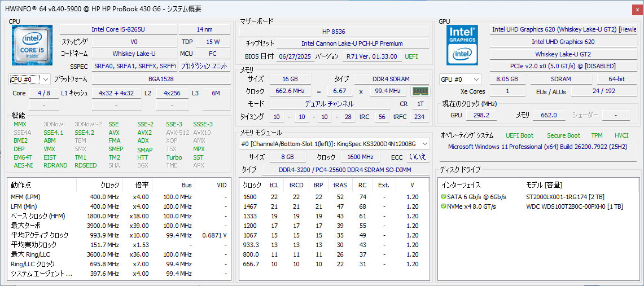644x286 pixels.
Task: Click the Intel Core i5 logo
Action: (x=32, y=46)
